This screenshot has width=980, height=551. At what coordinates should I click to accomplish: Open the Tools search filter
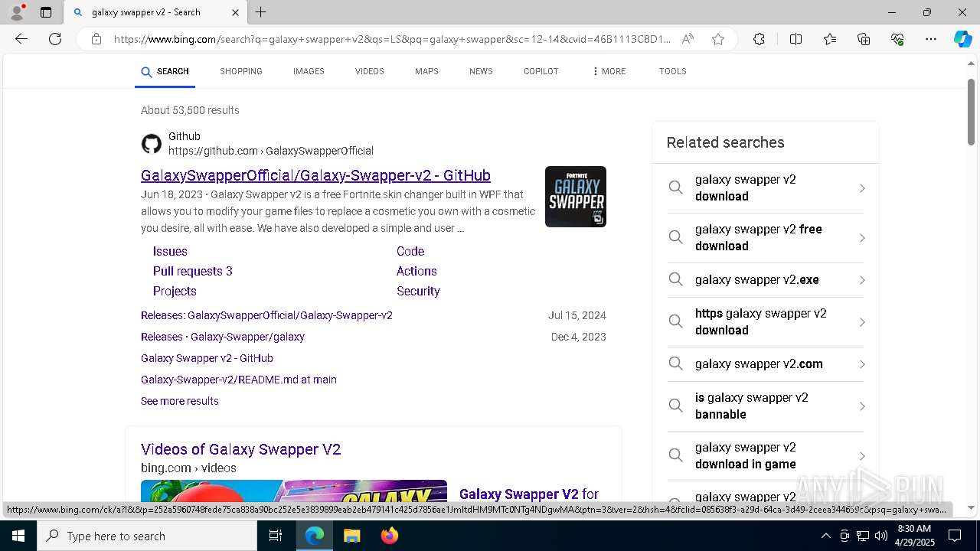[673, 71]
